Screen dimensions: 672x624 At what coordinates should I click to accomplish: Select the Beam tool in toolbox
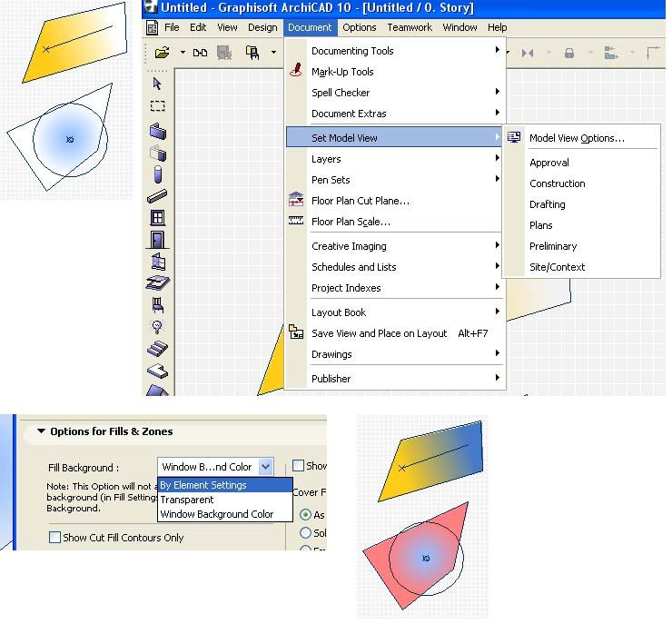click(x=157, y=196)
